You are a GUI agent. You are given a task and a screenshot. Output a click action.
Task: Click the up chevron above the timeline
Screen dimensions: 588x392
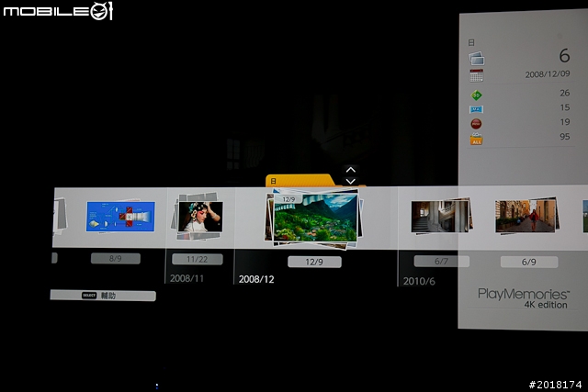(351, 170)
